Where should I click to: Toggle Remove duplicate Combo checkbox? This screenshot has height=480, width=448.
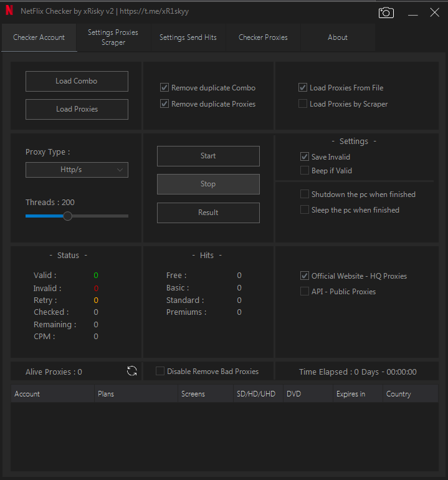point(164,88)
